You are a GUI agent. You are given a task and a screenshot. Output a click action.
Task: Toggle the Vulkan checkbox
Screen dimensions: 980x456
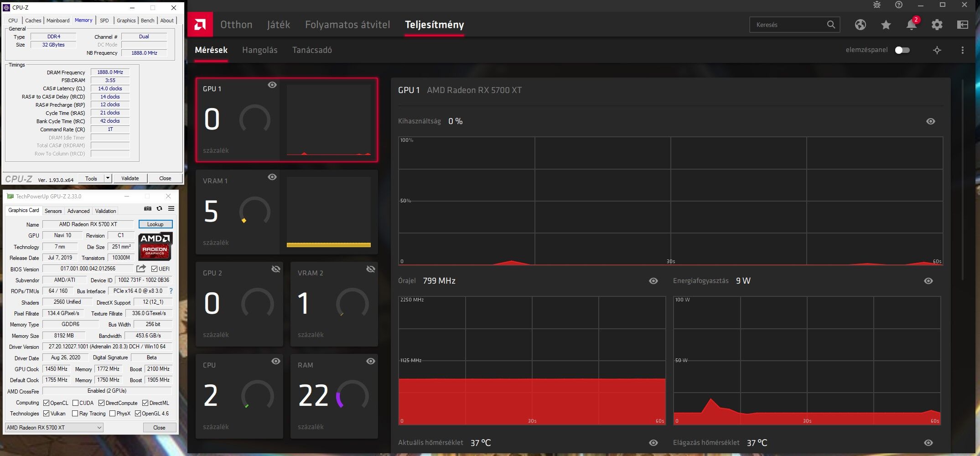tap(46, 414)
